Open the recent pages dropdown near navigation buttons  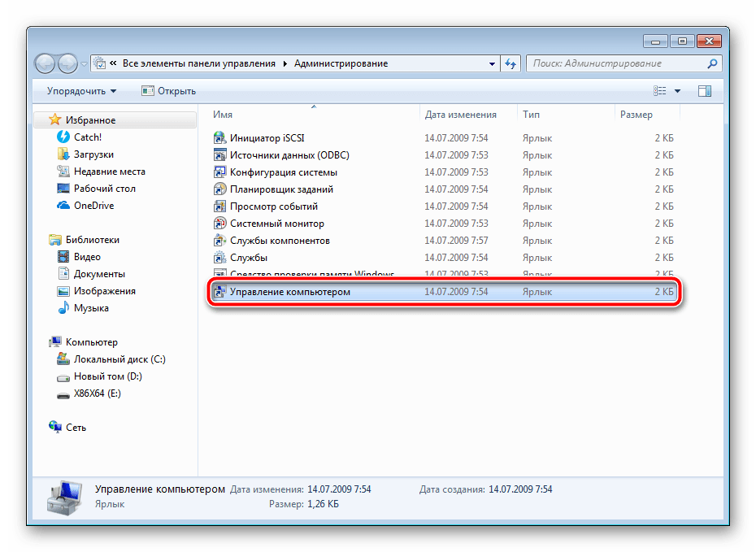pos(84,63)
